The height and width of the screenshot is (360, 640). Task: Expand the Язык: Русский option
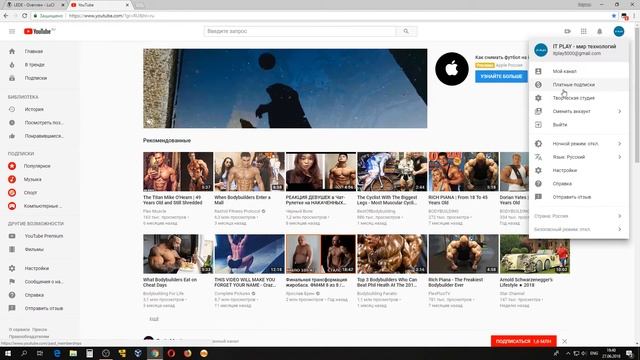579,157
